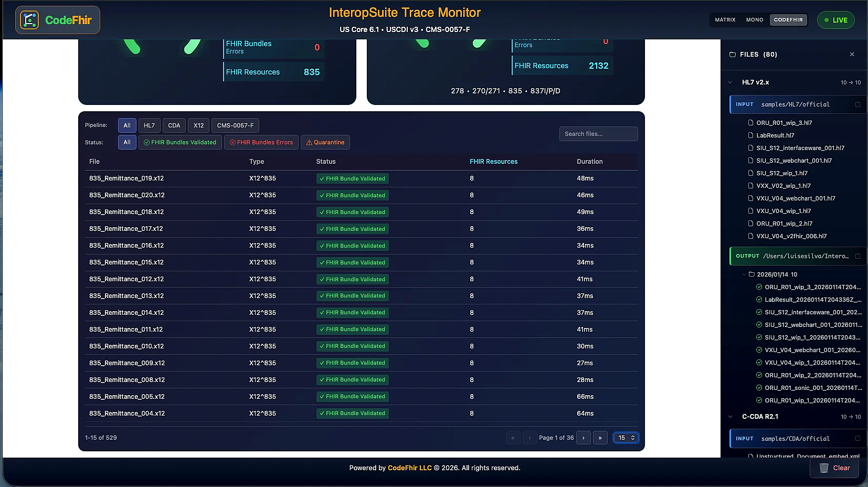This screenshot has height=487, width=868.
Task: Go to the next results page
Action: point(583,438)
